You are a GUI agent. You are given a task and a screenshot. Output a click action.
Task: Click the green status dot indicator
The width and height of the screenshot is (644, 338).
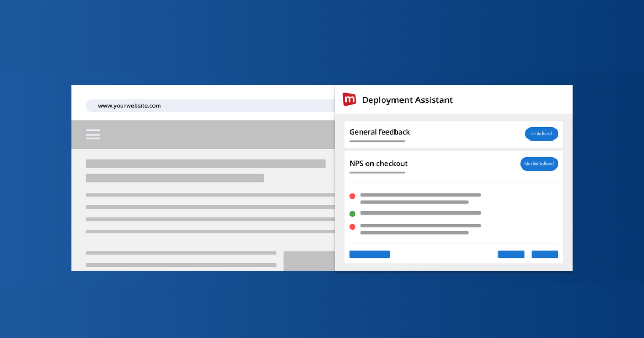[353, 213]
